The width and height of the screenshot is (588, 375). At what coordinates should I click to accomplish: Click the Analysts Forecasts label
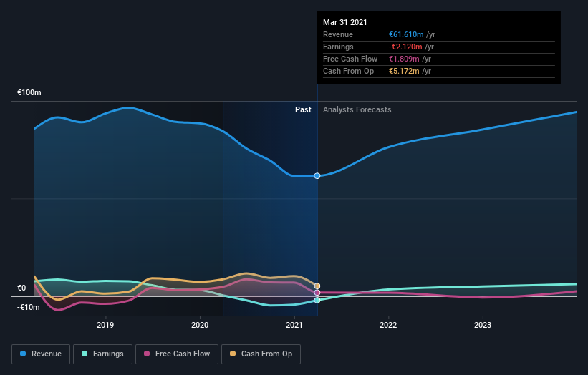click(357, 109)
